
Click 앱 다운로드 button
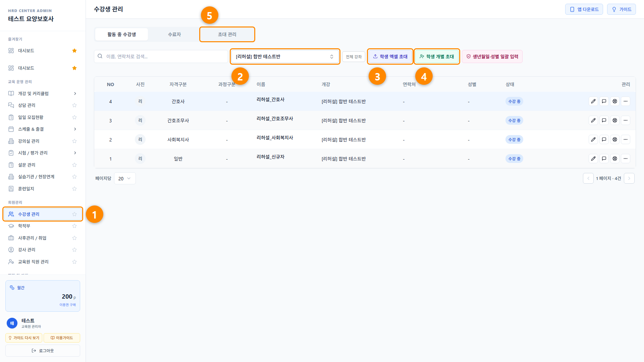[584, 9]
